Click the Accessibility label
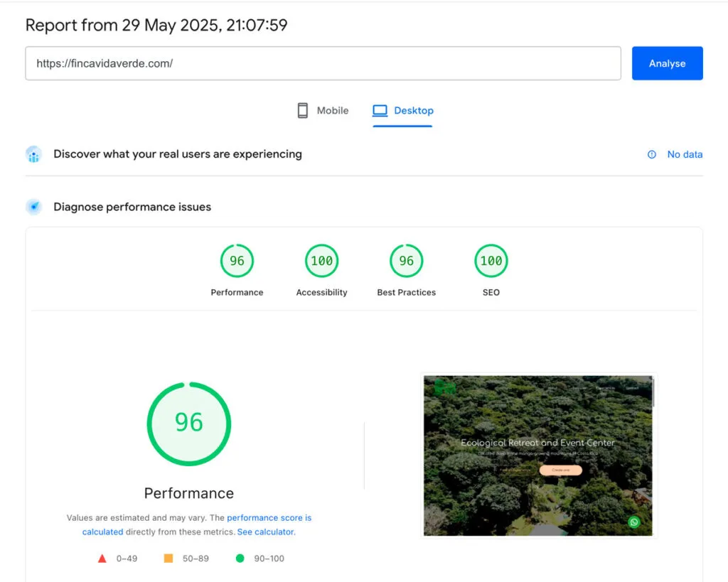Viewport: 728px width, 582px height. [x=322, y=292]
